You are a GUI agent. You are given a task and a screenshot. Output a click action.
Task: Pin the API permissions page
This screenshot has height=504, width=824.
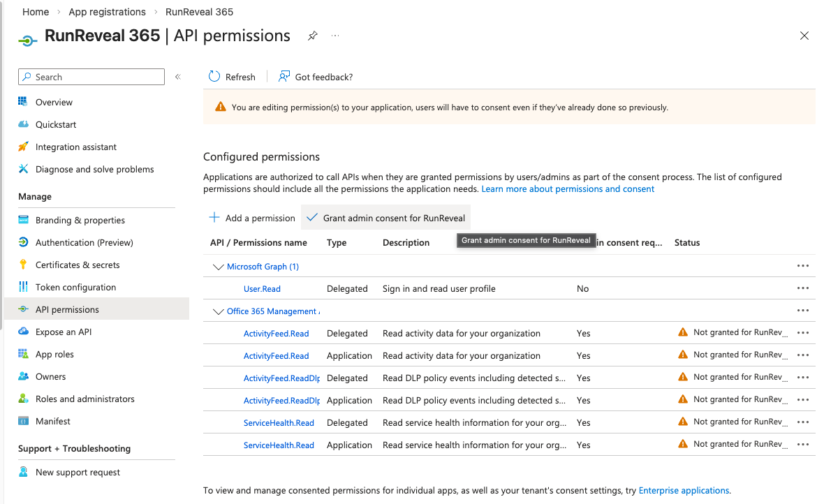pos(312,36)
